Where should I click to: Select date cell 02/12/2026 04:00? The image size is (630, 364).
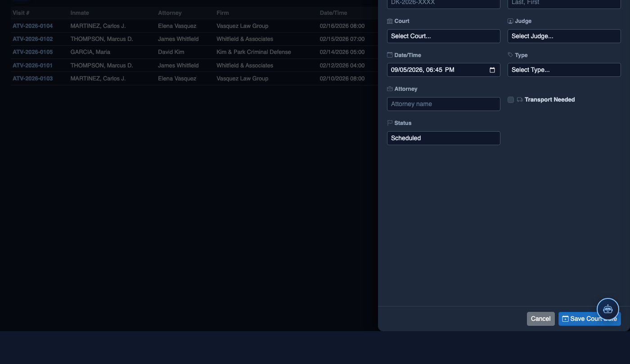[342, 66]
